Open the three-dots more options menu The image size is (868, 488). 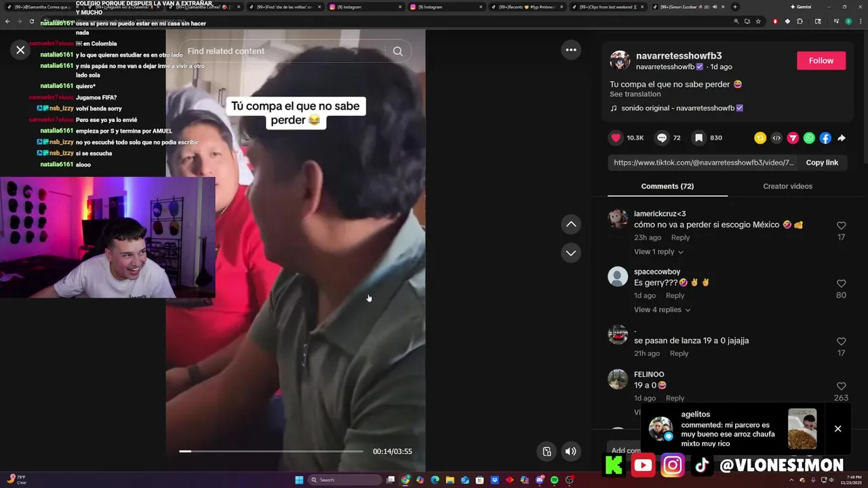(571, 49)
